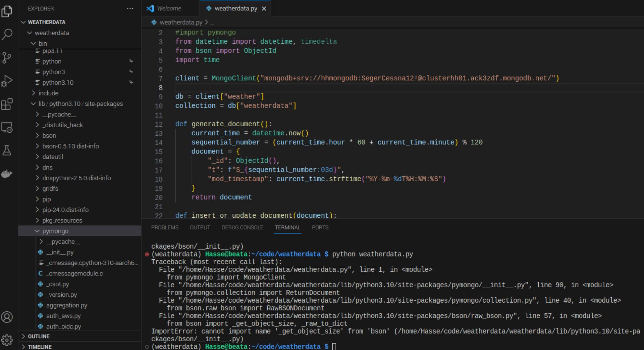Screen dimensions: 644x350
Task: Open the Explorer view in activity bar
Action: click(x=7, y=11)
